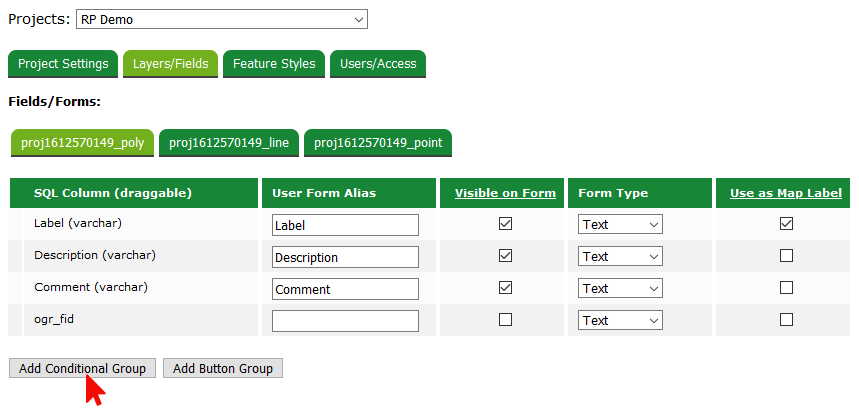Screen dimensions: 859x417
Task: Click the Add Conditional Group button
Action: (82, 369)
